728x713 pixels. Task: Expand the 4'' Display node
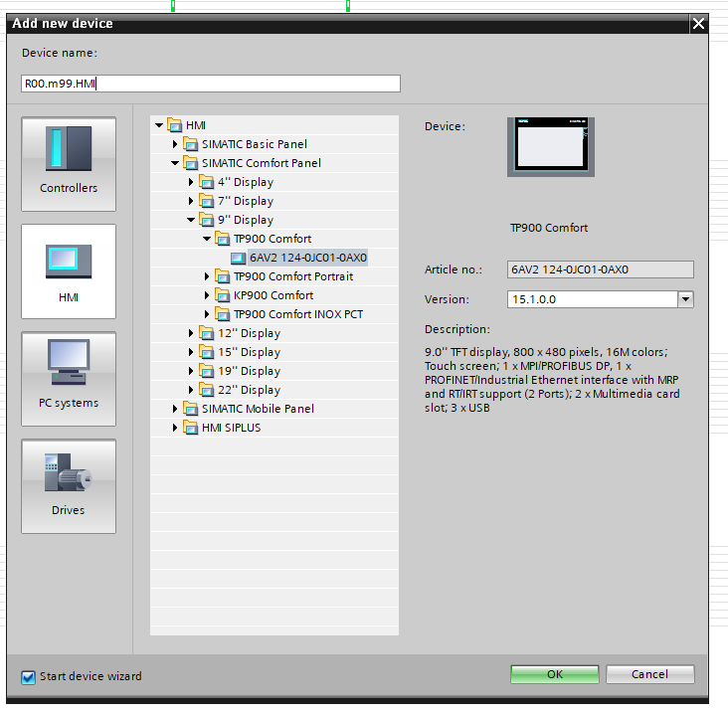coord(191,182)
